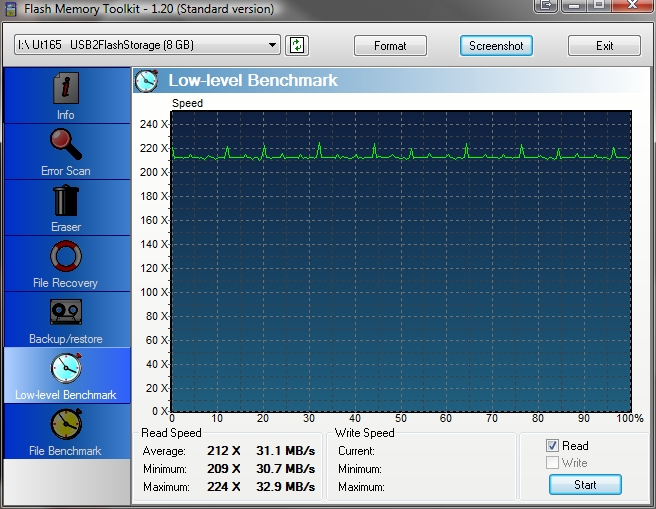Refresh the device list

click(297, 45)
